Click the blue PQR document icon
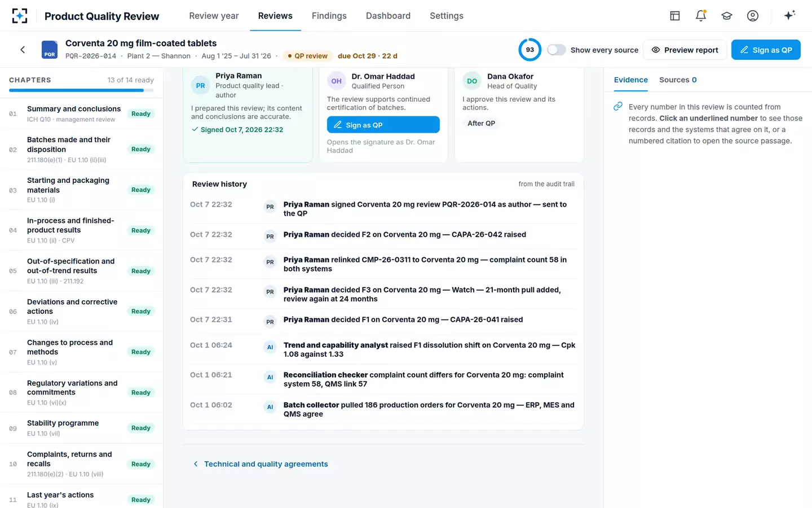The width and height of the screenshot is (812, 508). tap(50, 50)
